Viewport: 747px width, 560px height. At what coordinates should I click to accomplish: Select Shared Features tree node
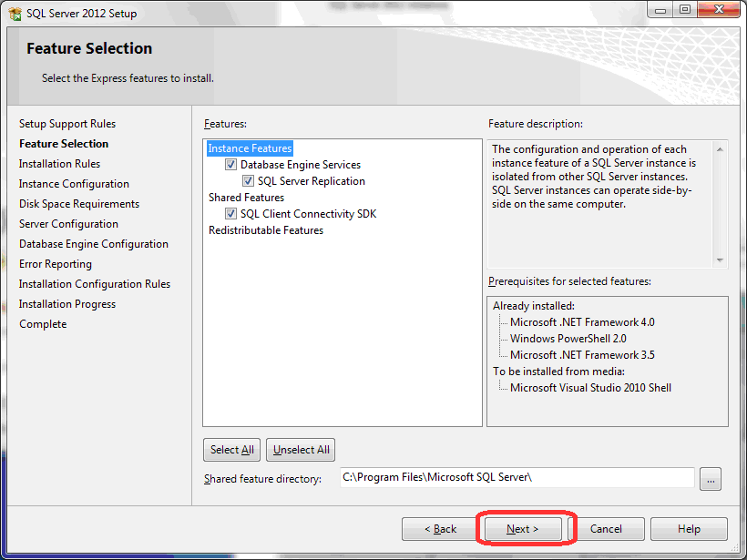246,198
